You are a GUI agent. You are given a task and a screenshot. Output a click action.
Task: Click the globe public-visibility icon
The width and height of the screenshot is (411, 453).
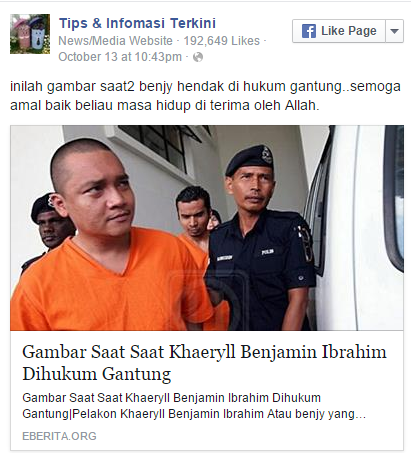pos(198,57)
